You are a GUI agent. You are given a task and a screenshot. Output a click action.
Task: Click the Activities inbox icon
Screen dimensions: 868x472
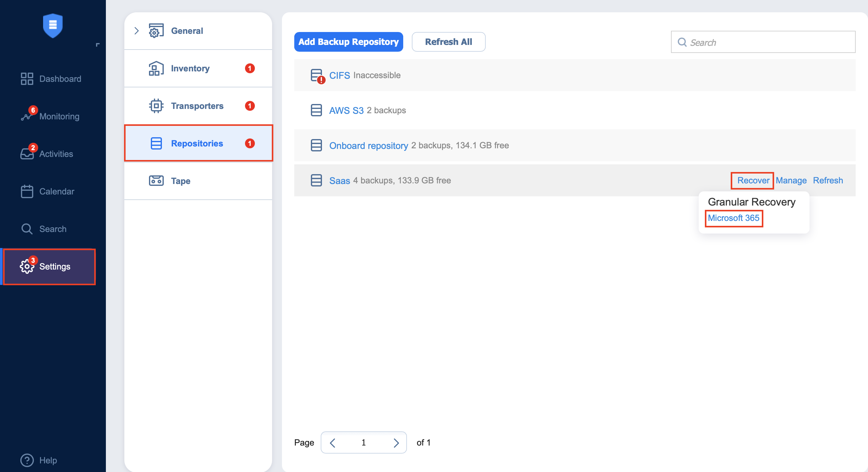click(x=27, y=154)
